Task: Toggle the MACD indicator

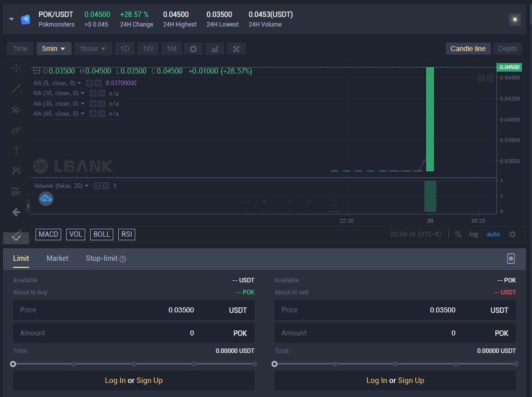Action: [48, 234]
